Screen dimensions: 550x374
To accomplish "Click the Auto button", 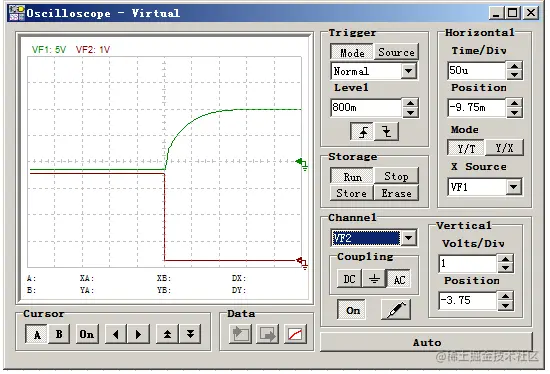I will (427, 342).
